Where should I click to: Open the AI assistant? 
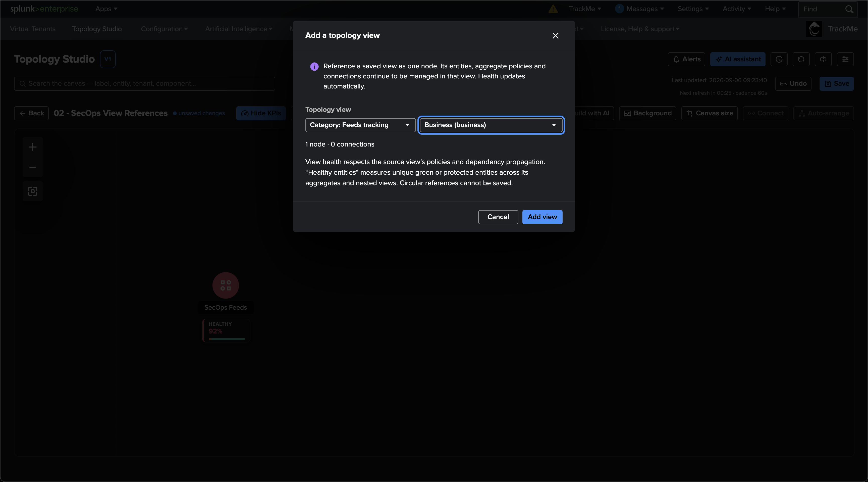738,59
